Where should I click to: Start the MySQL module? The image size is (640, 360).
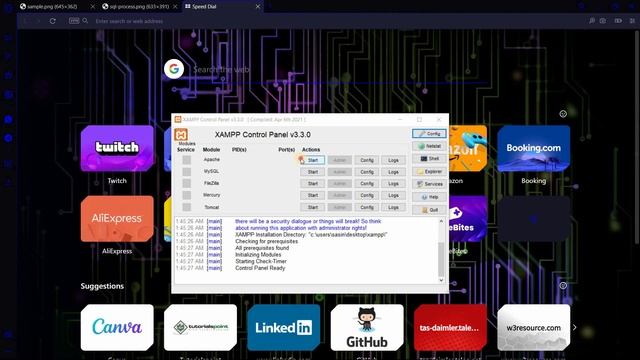(313, 172)
